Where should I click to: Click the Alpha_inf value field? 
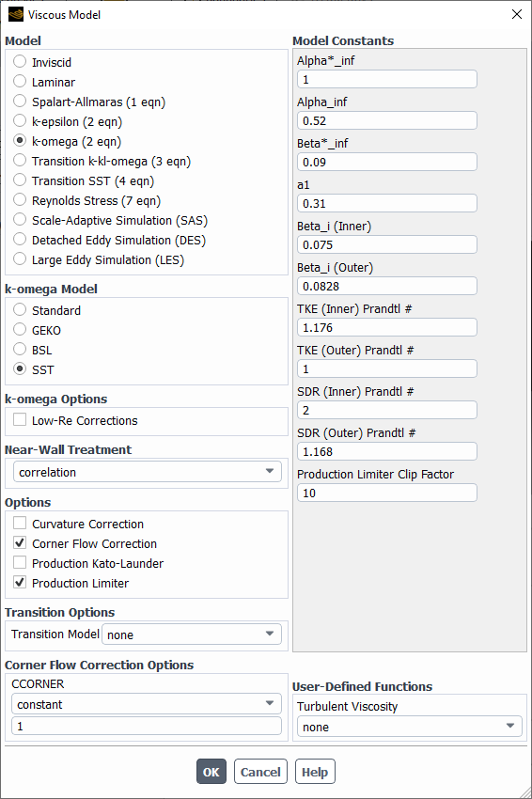point(387,120)
